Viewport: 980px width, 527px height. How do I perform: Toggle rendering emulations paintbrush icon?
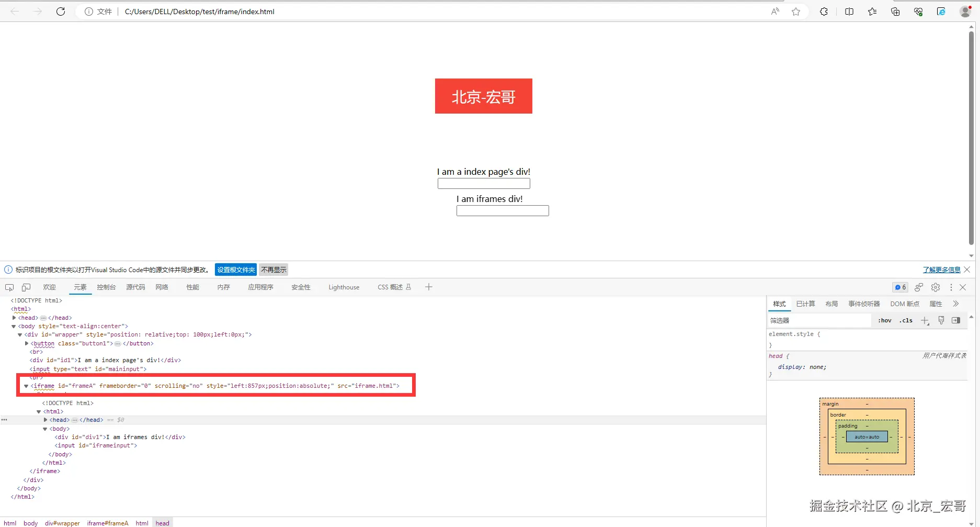[941, 320]
